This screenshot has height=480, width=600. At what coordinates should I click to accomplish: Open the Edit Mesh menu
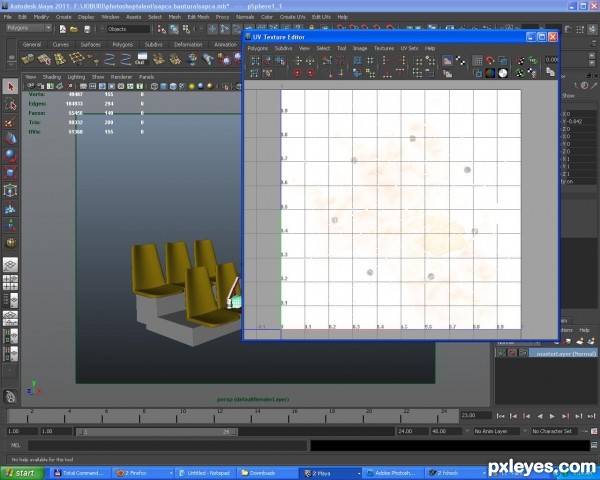pyautogui.click(x=198, y=17)
